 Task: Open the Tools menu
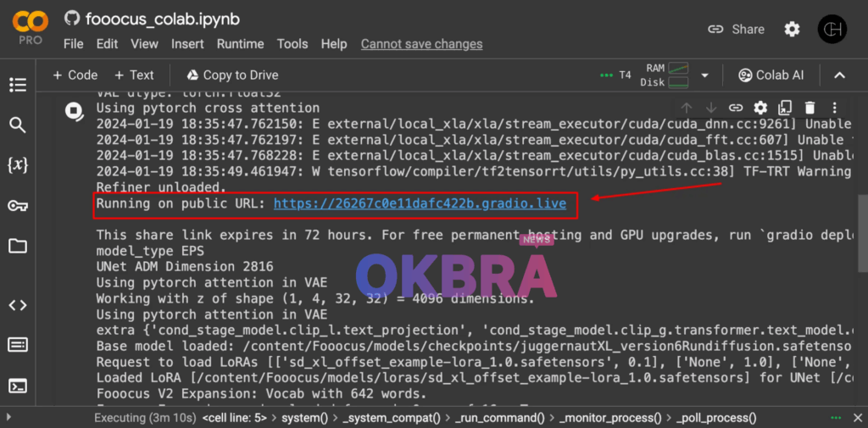tap(292, 44)
